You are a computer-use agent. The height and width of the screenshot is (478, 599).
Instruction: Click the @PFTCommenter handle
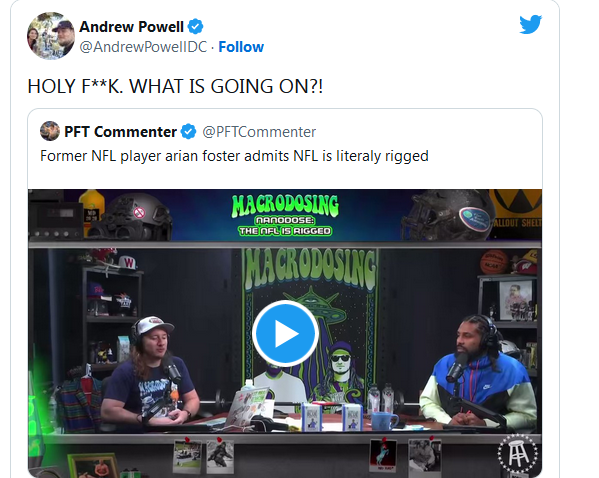(x=259, y=132)
